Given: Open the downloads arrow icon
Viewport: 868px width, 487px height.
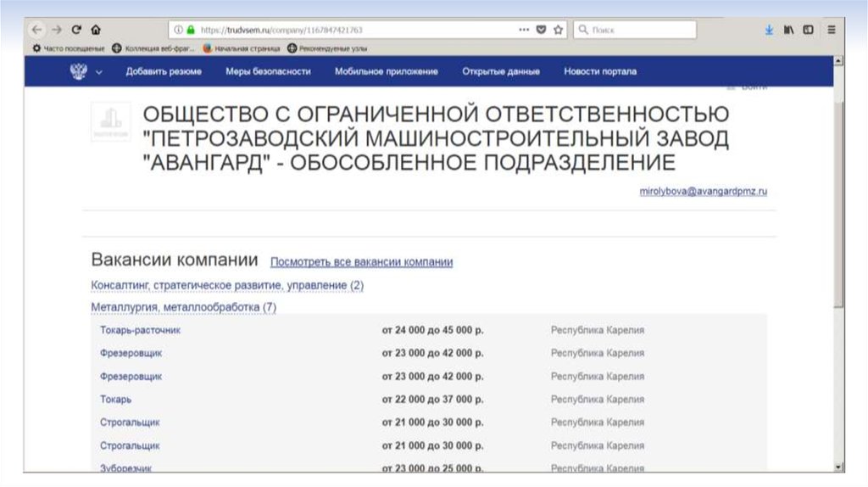Looking at the screenshot, I should [x=769, y=30].
